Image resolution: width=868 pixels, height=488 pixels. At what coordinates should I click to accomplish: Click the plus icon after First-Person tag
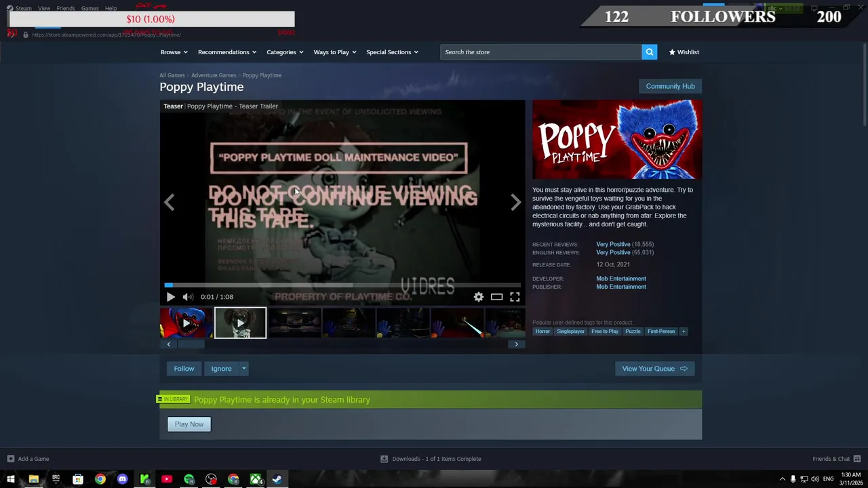pos(684,331)
